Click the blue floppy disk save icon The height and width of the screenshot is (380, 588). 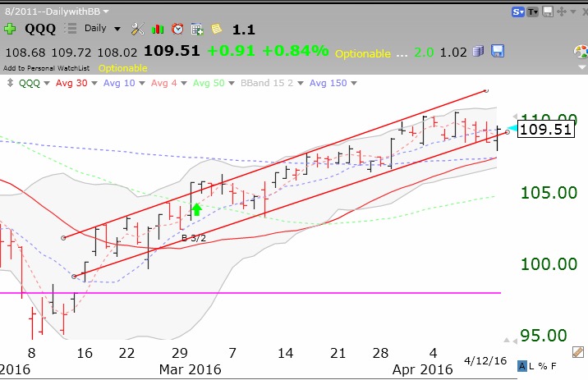pyautogui.click(x=497, y=52)
